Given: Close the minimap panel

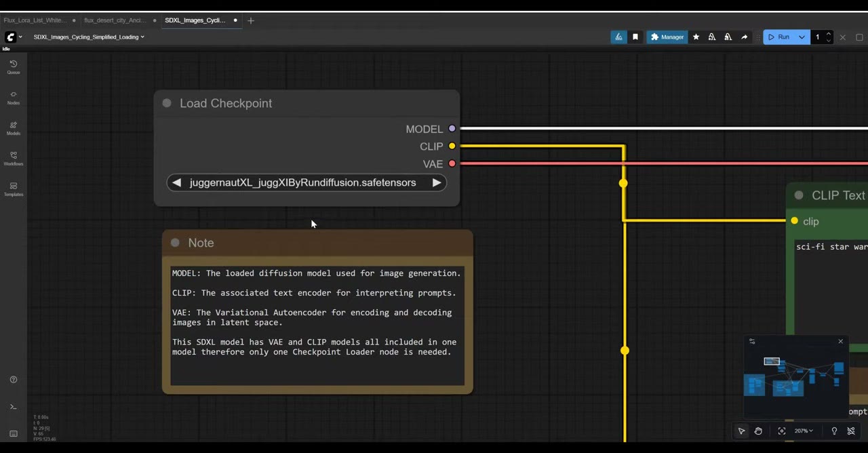Looking at the screenshot, I should point(840,341).
